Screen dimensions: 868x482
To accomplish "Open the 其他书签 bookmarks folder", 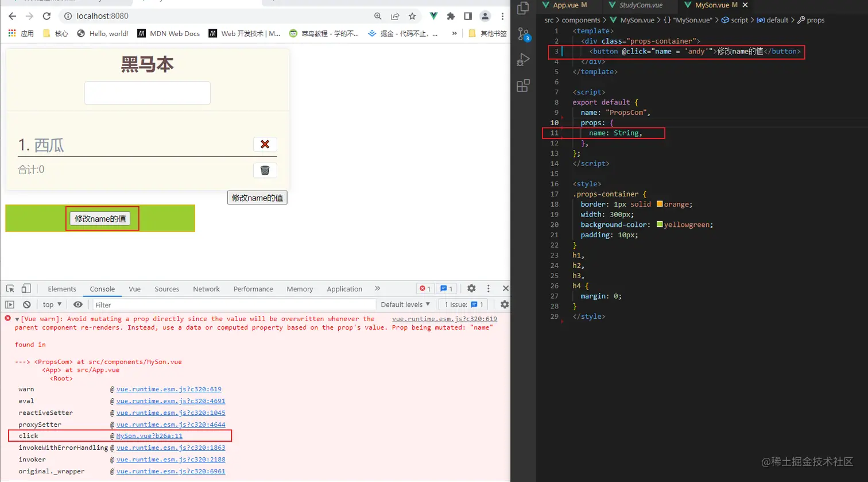I will (x=488, y=33).
